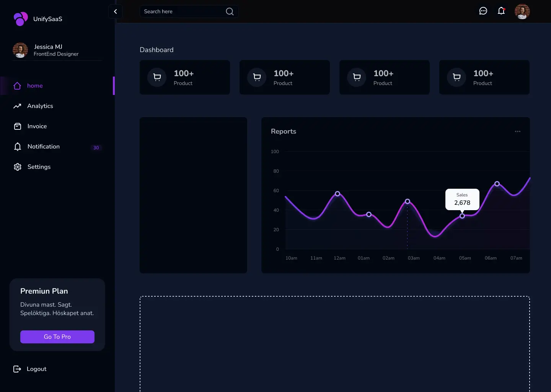Open Notification page from sidebar
551x392 pixels.
click(43, 147)
